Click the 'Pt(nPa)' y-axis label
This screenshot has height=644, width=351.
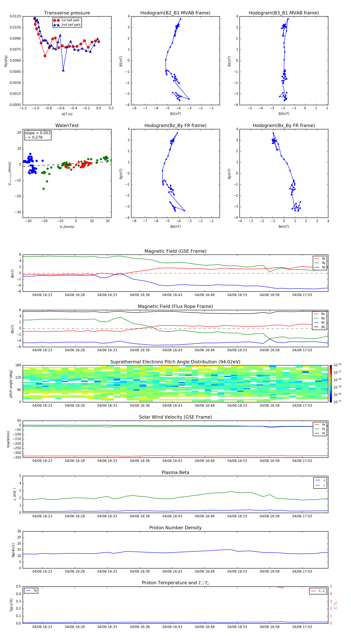click(6, 61)
